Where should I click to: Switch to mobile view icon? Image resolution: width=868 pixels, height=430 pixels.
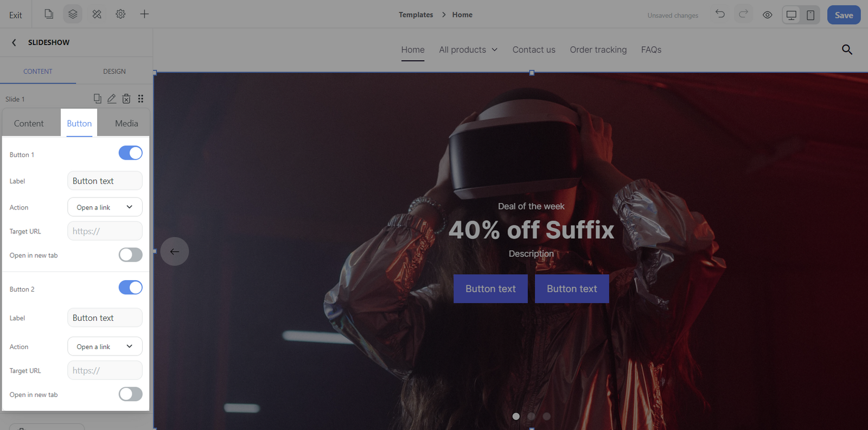(810, 15)
